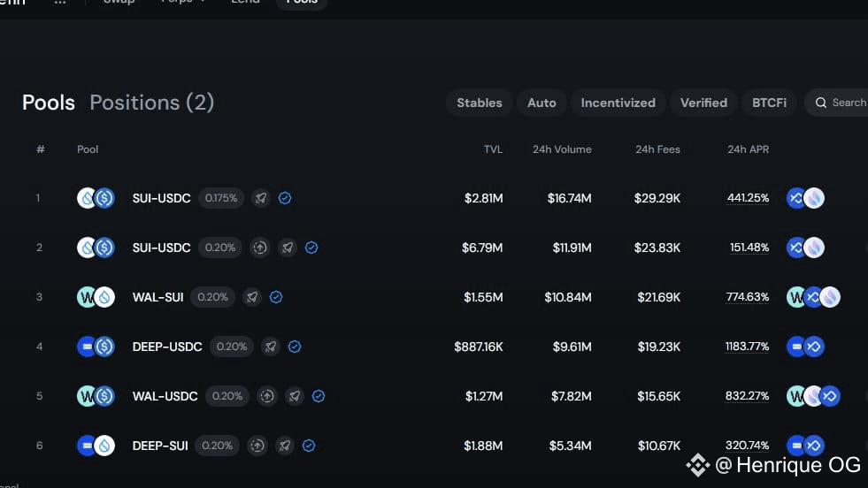This screenshot has height=488, width=868.
Task: Switch to the Pools tab
Action: coord(48,103)
